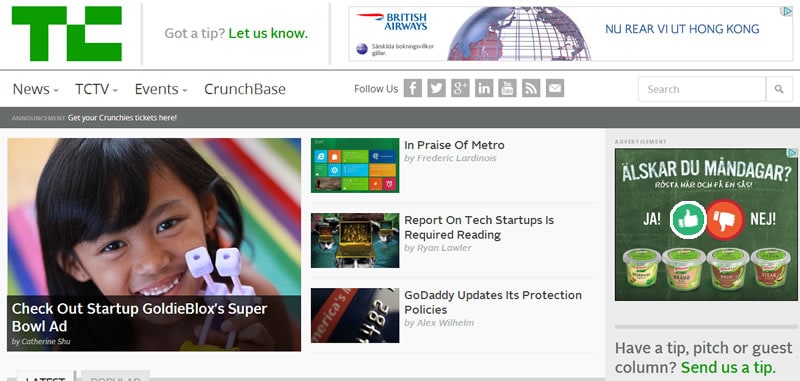Click the magnifying glass search button
This screenshot has height=381, width=800.
coord(779,89)
